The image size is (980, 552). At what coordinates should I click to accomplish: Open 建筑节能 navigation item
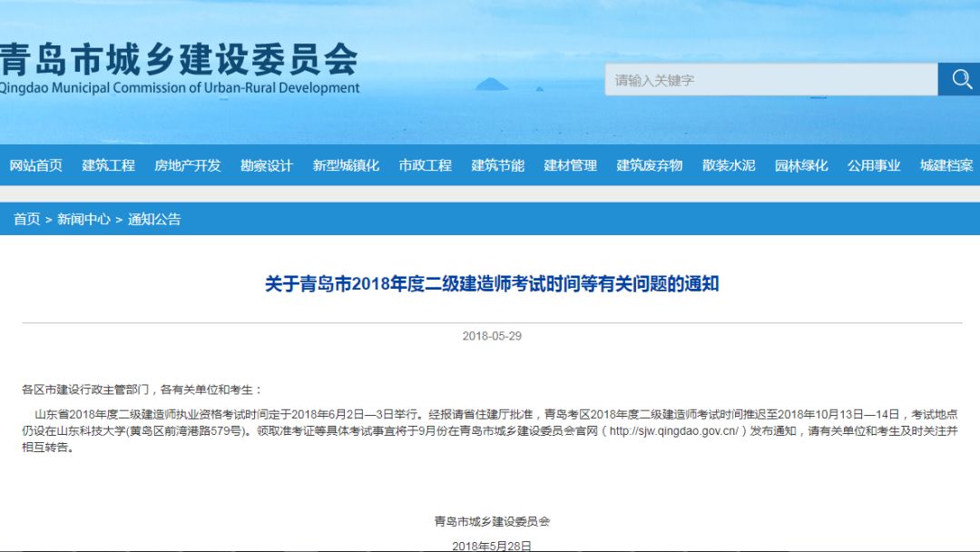pos(497,165)
